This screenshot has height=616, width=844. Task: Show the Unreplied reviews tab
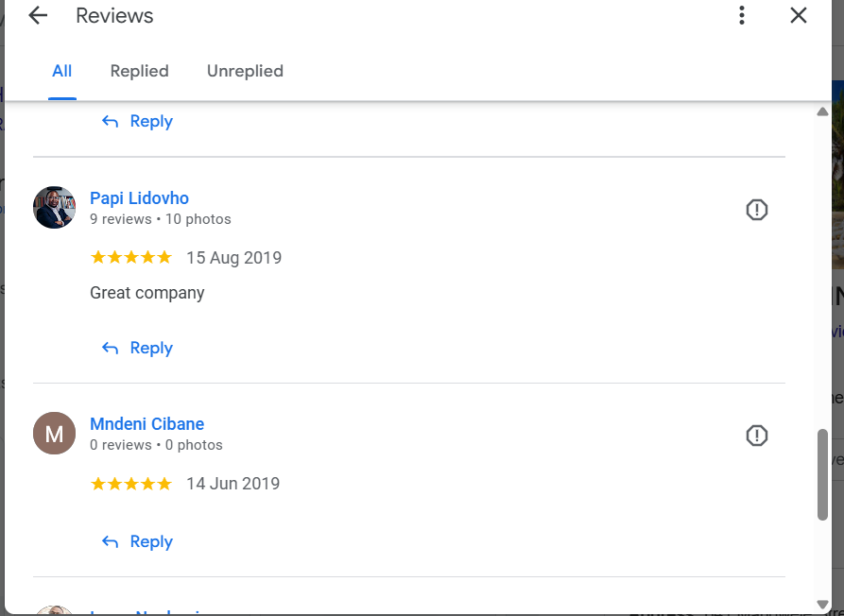click(245, 71)
